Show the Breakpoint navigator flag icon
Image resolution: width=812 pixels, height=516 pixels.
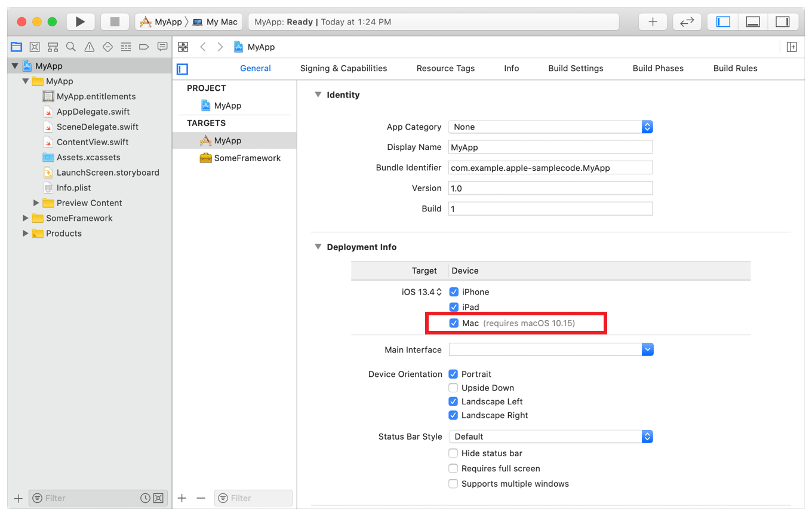tap(144, 47)
